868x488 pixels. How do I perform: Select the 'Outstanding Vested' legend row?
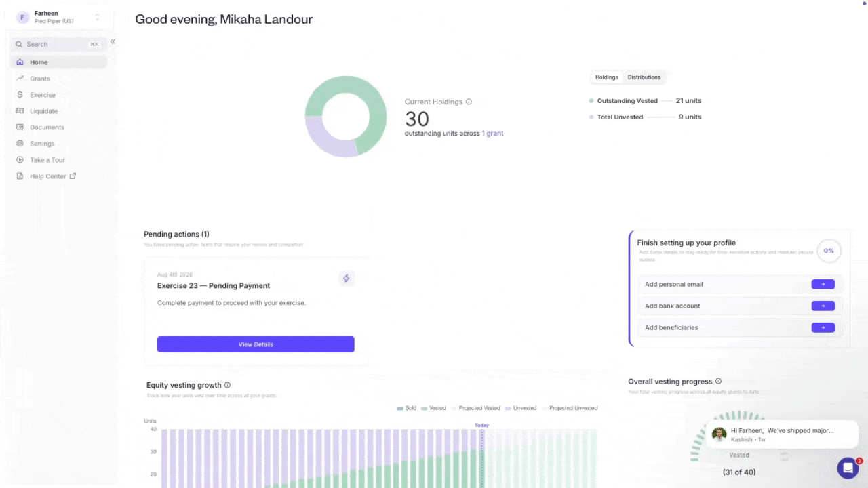click(x=645, y=101)
